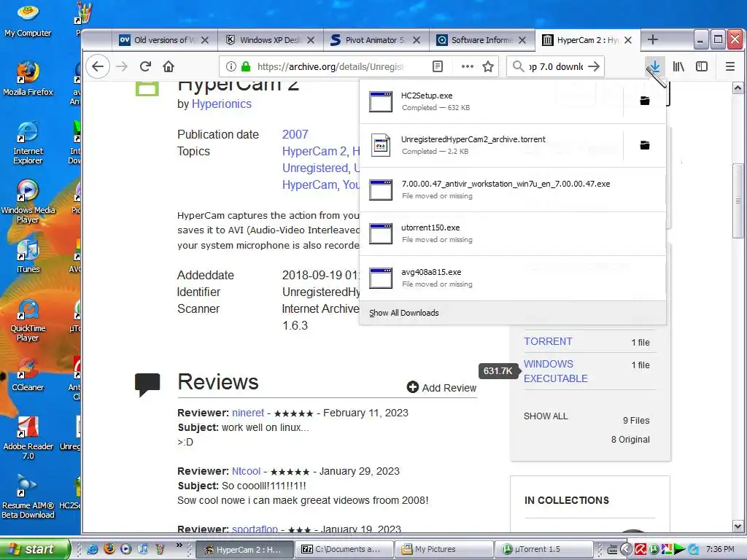This screenshot has width=747, height=560.
Task: Click the WINDOWS EXECUTABLE download option
Action: pyautogui.click(x=555, y=371)
